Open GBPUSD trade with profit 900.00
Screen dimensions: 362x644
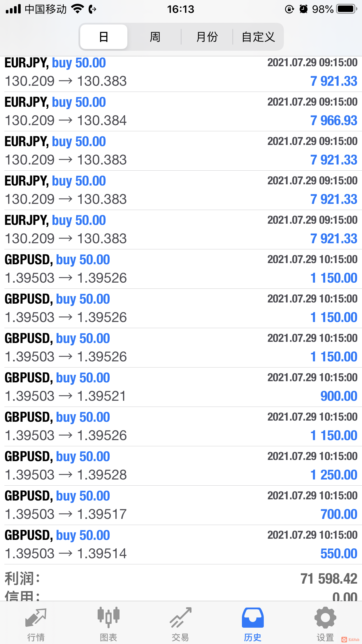tap(181, 387)
